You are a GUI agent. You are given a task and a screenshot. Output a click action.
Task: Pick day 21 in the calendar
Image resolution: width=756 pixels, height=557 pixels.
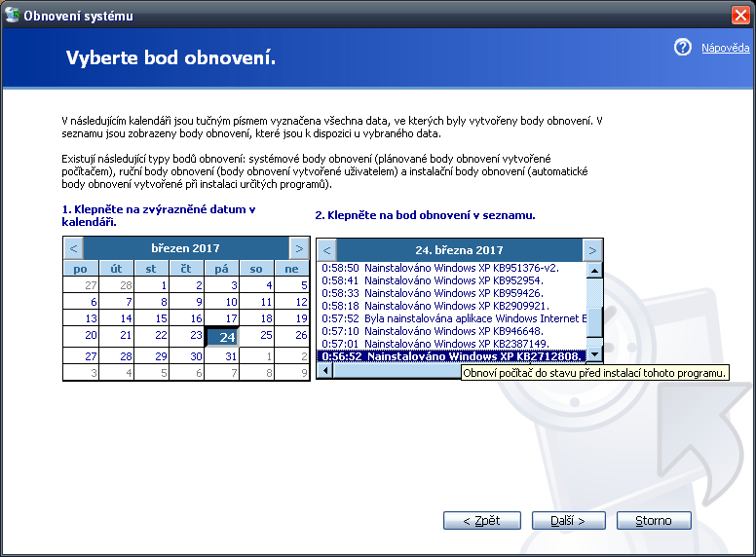coord(117,335)
